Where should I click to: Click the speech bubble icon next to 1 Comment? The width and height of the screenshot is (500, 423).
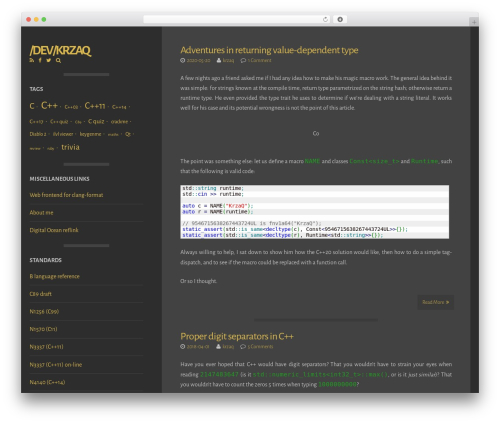tap(243, 60)
